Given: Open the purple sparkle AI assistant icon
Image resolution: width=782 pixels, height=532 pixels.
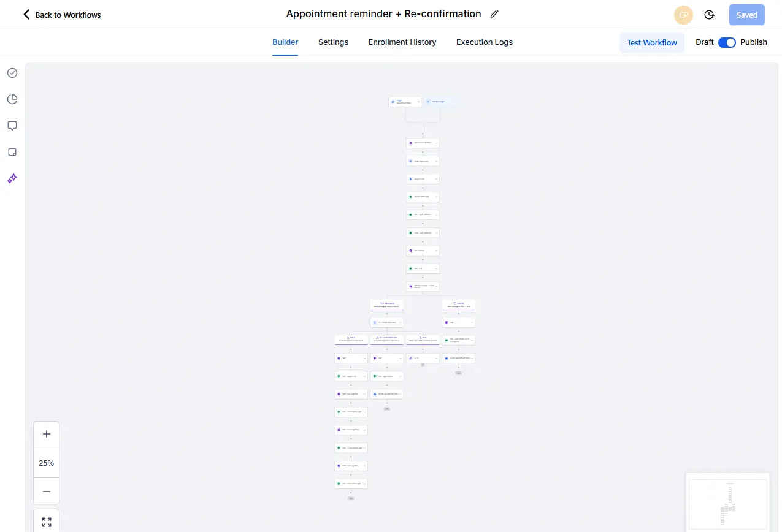Looking at the screenshot, I should coord(12,178).
